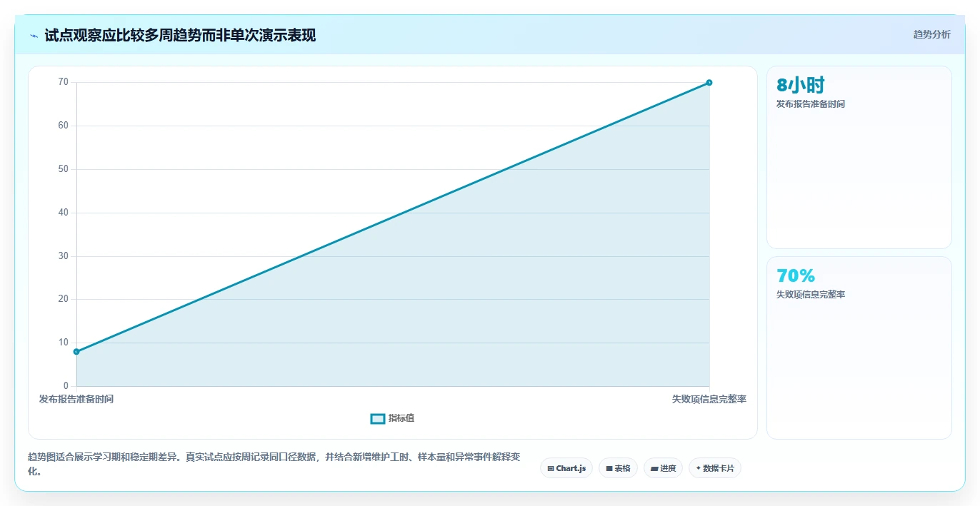Click y-axis tick label 50
This screenshot has height=506, width=980.
pos(64,169)
